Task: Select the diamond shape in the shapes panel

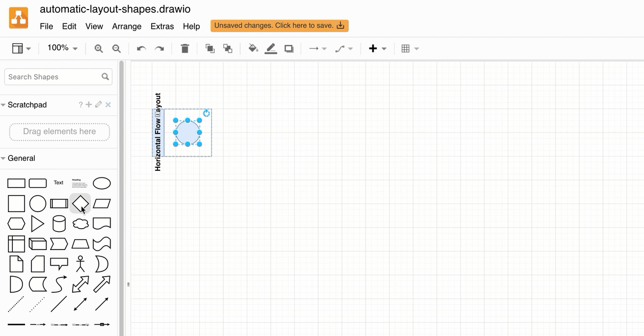Action: click(x=80, y=204)
